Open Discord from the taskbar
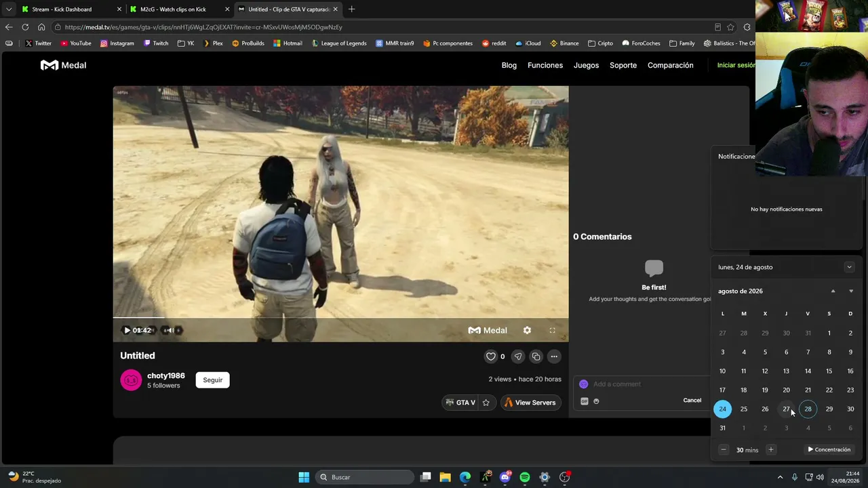Image resolution: width=868 pixels, height=488 pixels. point(505,477)
